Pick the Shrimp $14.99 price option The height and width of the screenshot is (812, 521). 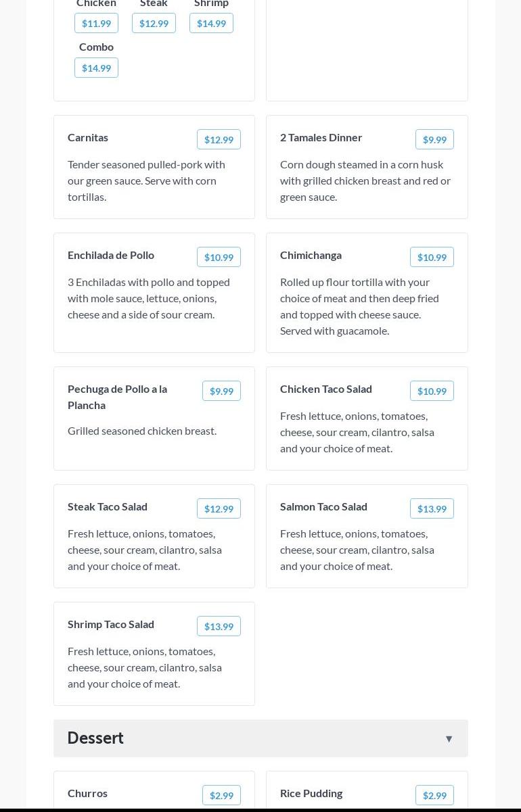(x=211, y=23)
